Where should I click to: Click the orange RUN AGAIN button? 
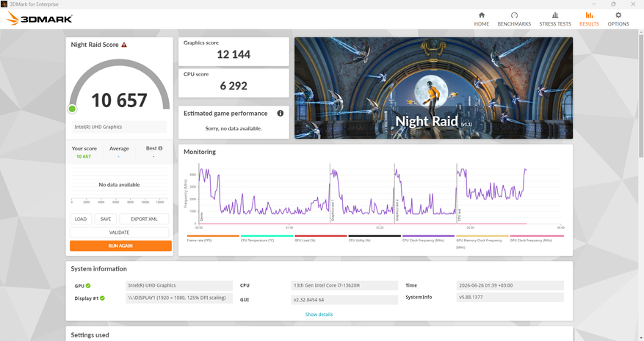120,246
